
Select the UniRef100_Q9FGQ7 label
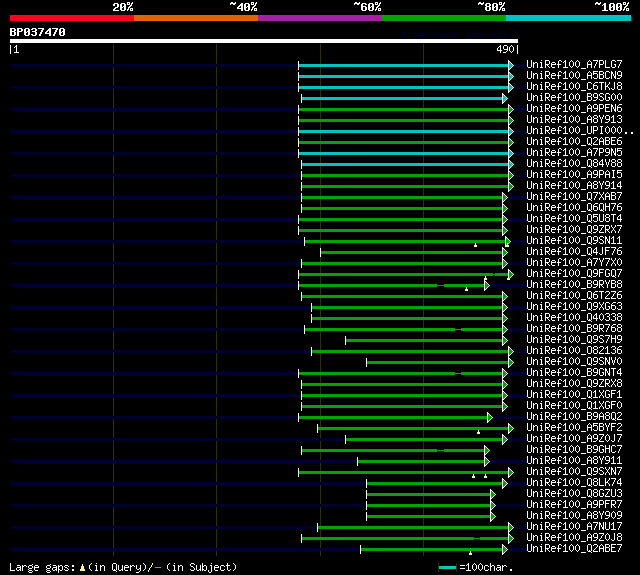click(x=574, y=274)
